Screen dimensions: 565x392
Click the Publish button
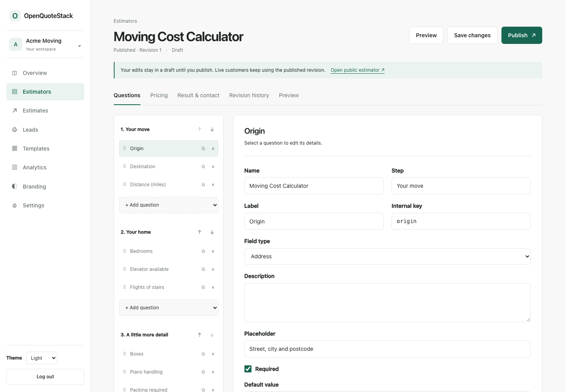(x=521, y=35)
